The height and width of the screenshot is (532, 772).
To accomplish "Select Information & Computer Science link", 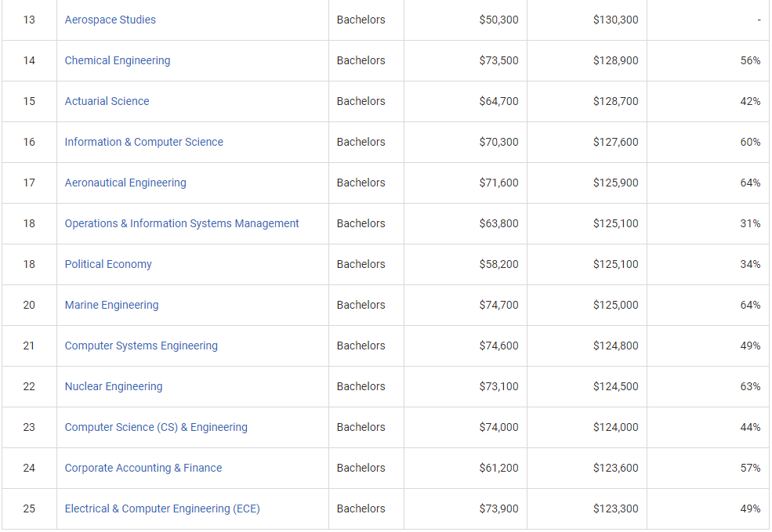I will [143, 142].
